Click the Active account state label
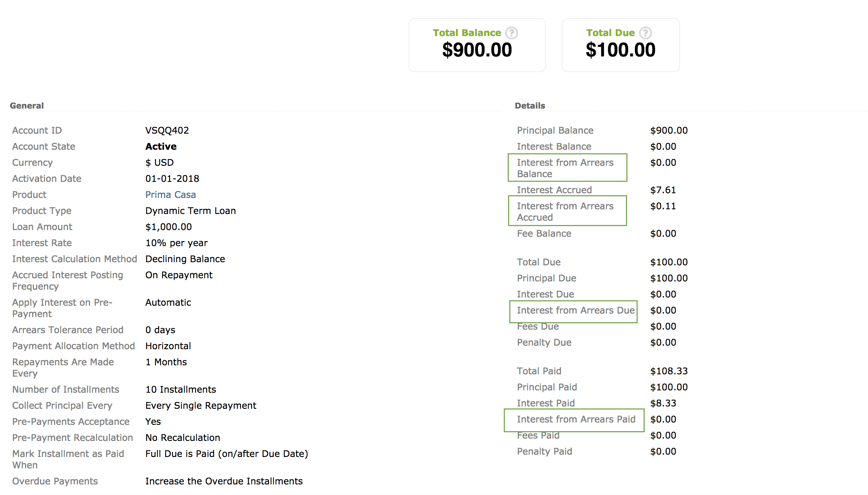This screenshot has width=868, height=495. coord(161,146)
